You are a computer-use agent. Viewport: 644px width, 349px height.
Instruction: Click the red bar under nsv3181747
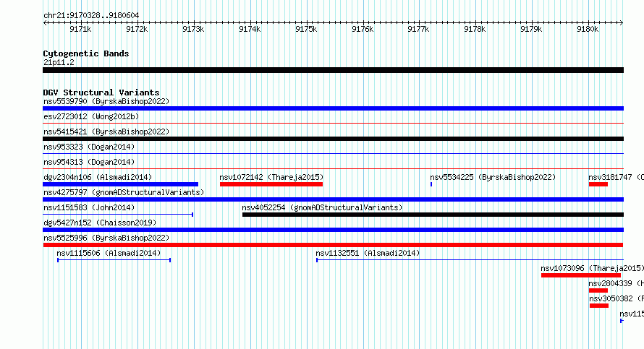point(598,184)
